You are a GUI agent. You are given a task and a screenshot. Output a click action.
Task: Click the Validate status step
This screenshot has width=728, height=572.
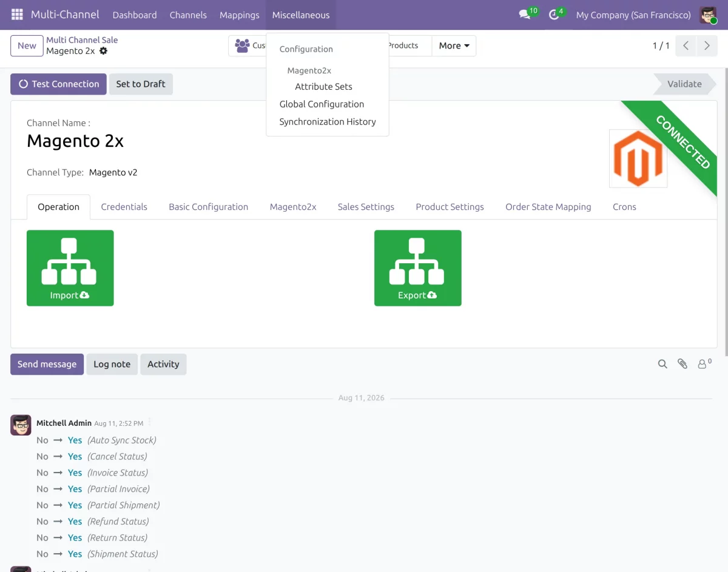click(684, 84)
